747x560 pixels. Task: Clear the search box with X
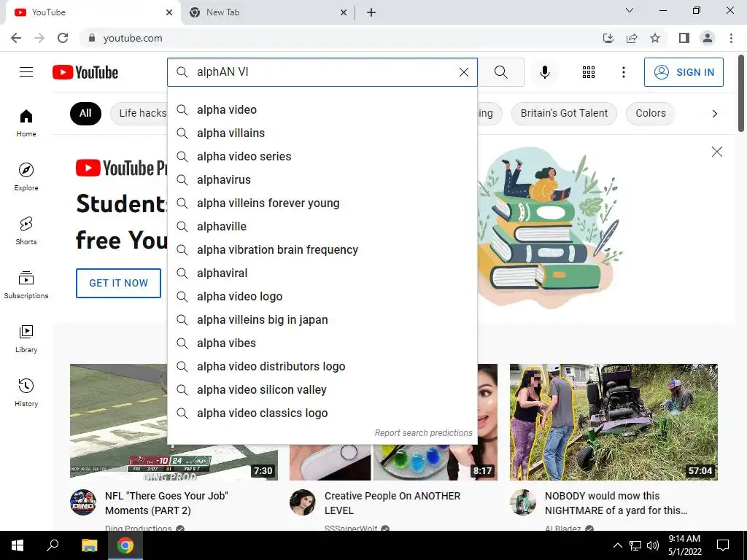coord(463,72)
